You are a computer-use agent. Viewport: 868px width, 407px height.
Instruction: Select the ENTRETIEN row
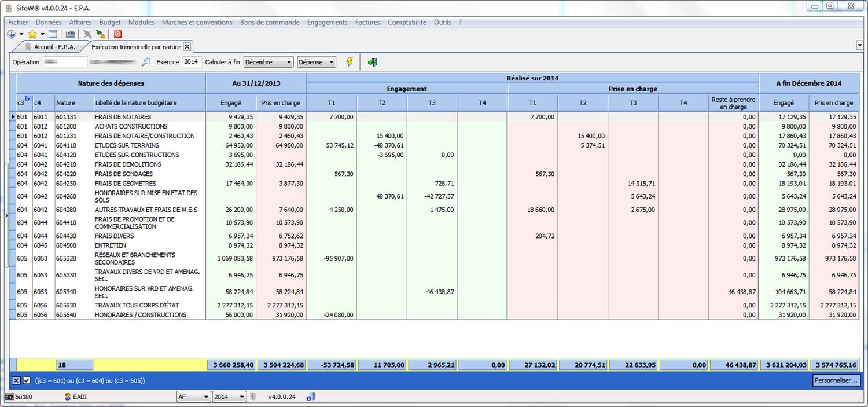click(x=434, y=245)
